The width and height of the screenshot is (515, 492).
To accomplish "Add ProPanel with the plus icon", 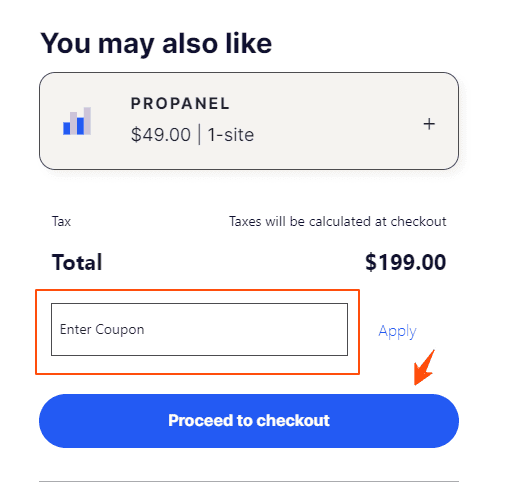I will 429,124.
